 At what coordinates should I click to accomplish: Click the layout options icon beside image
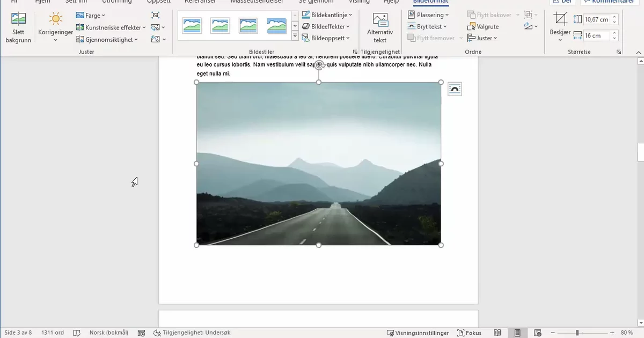point(455,90)
